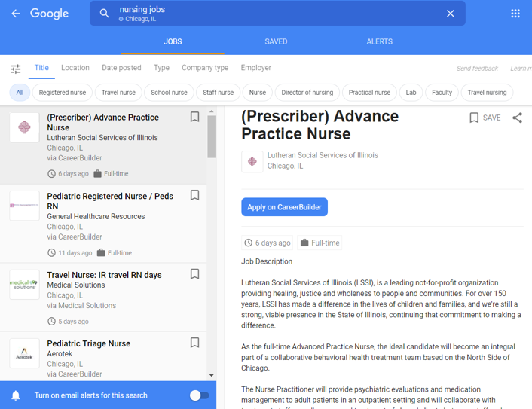532x409 pixels.
Task: Click the job list scrollbar down arrow
Action: pos(211,375)
